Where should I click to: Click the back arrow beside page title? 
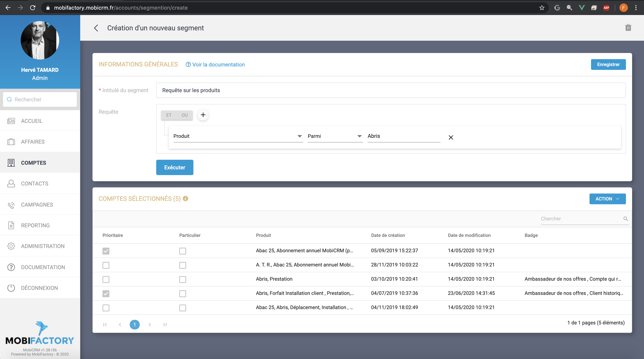coord(96,28)
